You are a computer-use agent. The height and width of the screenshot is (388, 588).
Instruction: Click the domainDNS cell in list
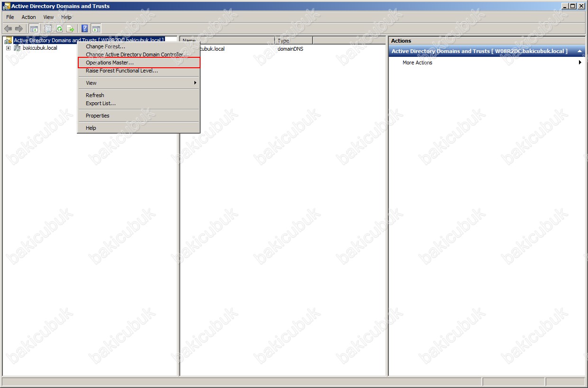click(x=290, y=49)
